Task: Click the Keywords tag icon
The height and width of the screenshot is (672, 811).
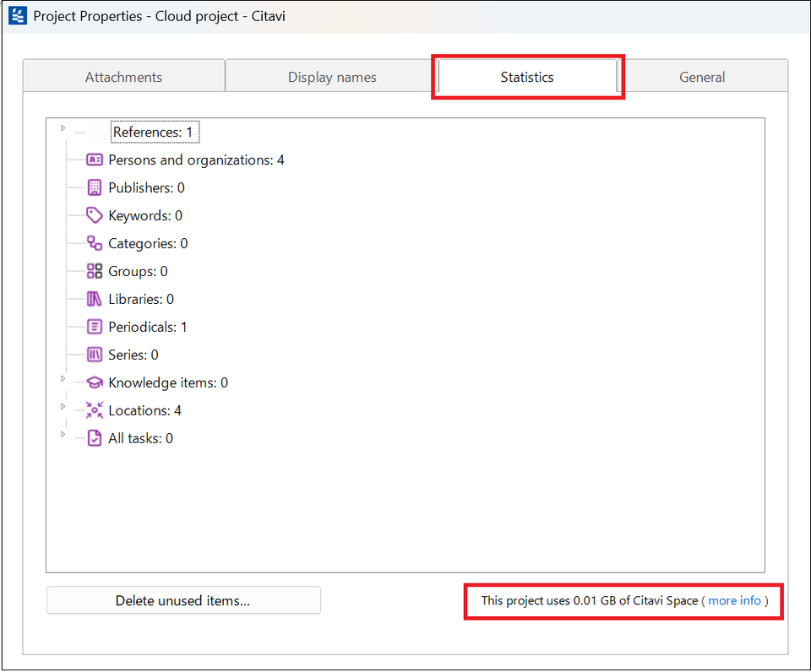Action: [x=94, y=215]
